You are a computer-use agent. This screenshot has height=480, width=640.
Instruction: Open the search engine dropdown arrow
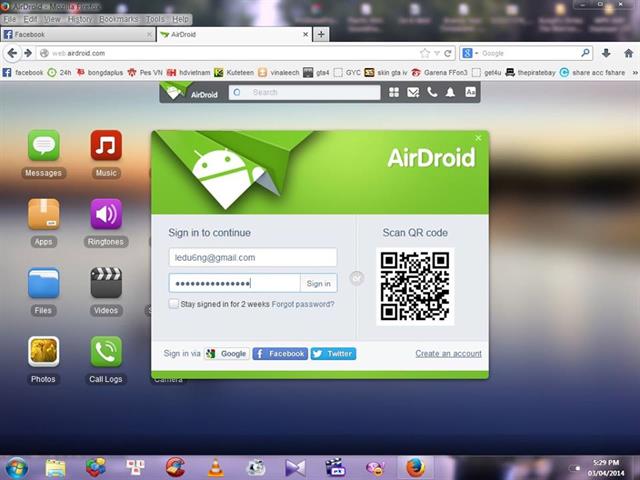pyautogui.click(x=476, y=53)
